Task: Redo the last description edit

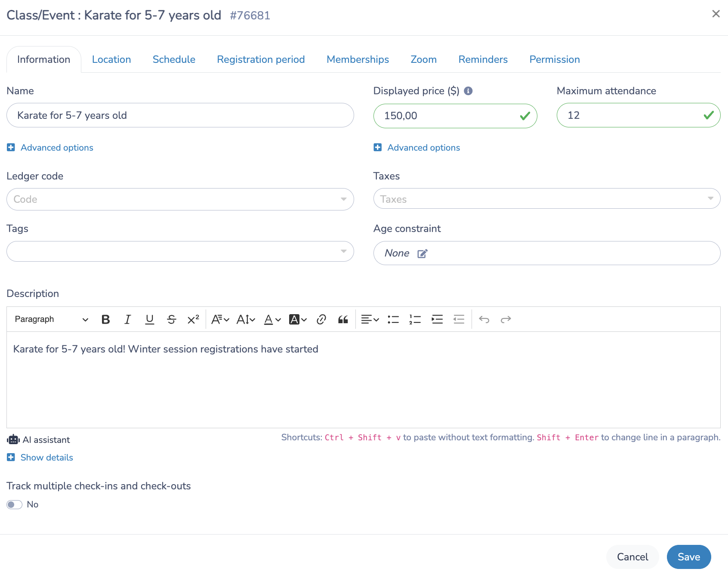Action: (506, 319)
